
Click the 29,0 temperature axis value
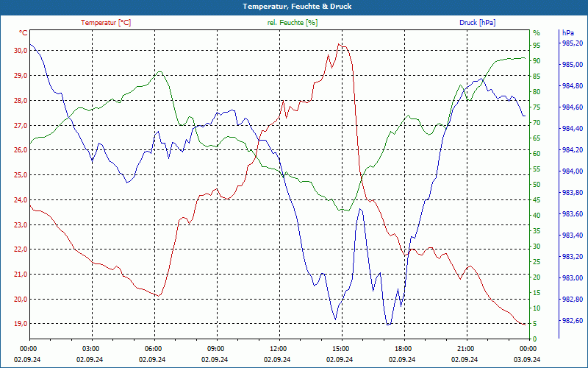pos(21,76)
